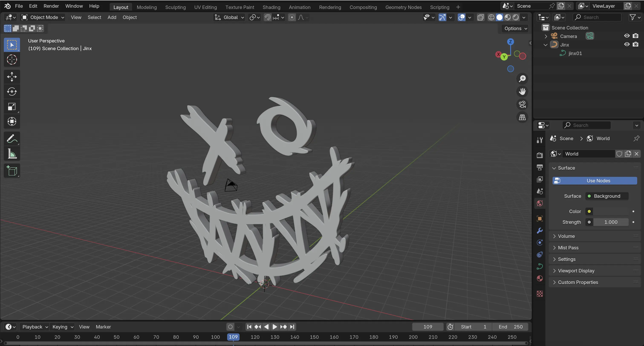644x346 pixels.
Task: Toggle the snapping magnet
Action: (x=267, y=17)
